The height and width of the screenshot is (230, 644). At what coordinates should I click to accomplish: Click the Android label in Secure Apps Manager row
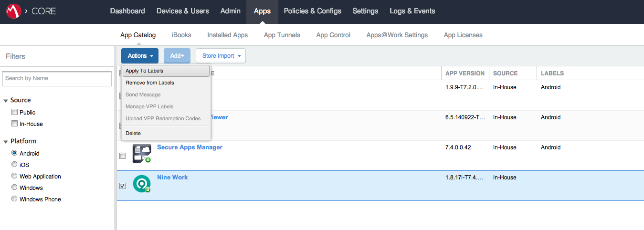pyautogui.click(x=550, y=147)
